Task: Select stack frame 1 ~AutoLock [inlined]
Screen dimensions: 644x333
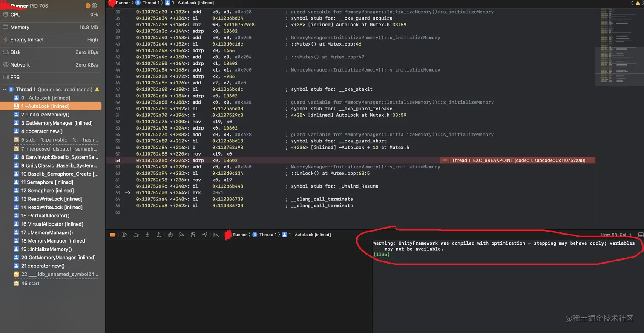Action: [51, 106]
